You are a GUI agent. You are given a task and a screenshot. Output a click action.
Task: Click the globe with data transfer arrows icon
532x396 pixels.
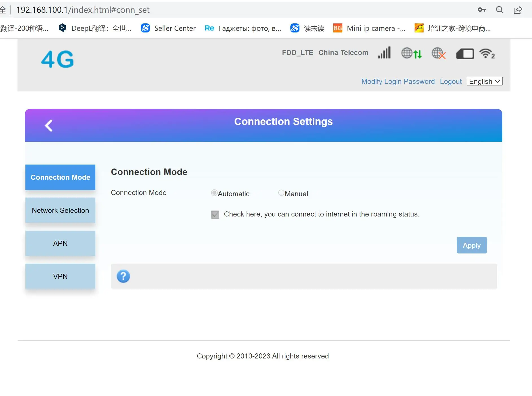coord(411,53)
